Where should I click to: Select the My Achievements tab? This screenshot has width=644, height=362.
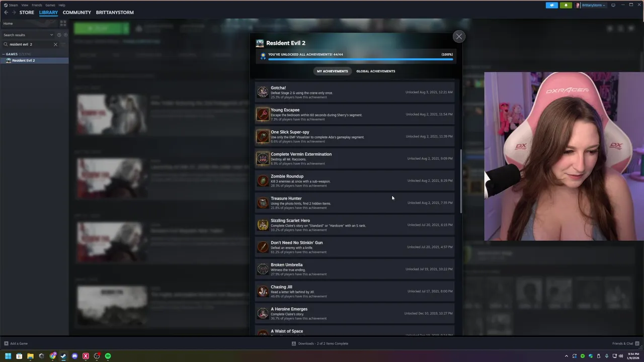coord(332,71)
